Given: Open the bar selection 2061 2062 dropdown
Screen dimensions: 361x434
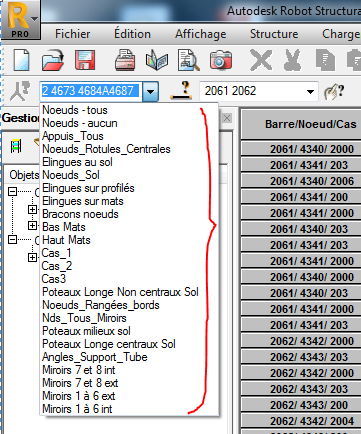Looking at the screenshot, I should point(310,91).
